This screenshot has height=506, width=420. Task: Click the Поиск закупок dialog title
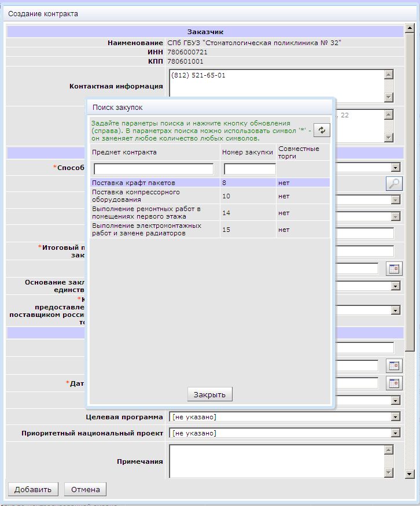point(117,108)
